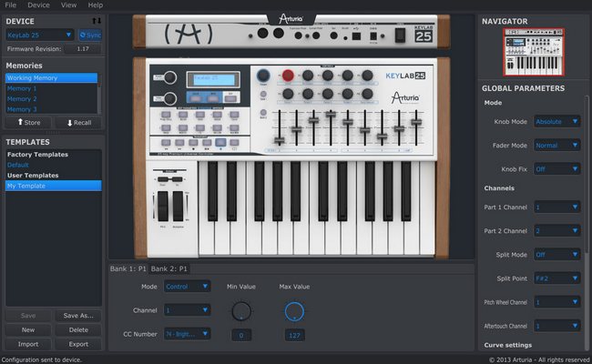Click the Export template button
This screenshot has height=364, width=592.
78,344
